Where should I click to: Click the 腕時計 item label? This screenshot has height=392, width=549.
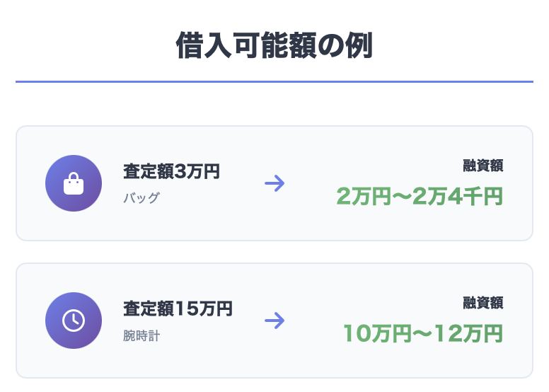[141, 335]
